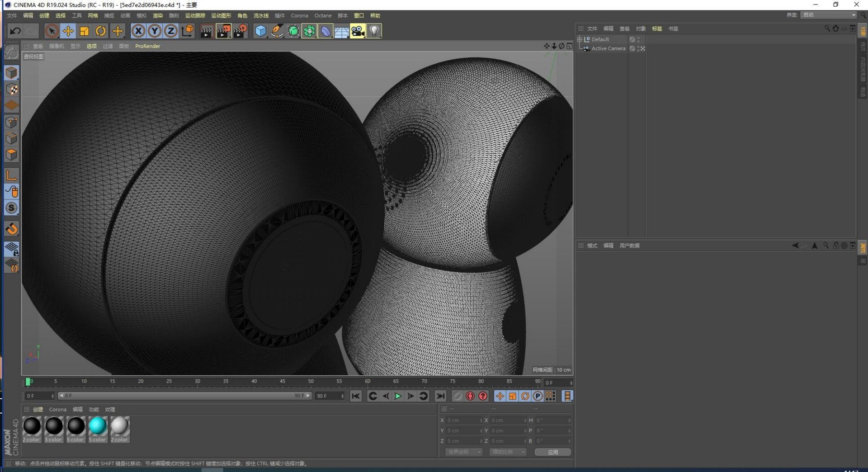
Task: Select the Rotate tool in top toolbar
Action: click(100, 31)
